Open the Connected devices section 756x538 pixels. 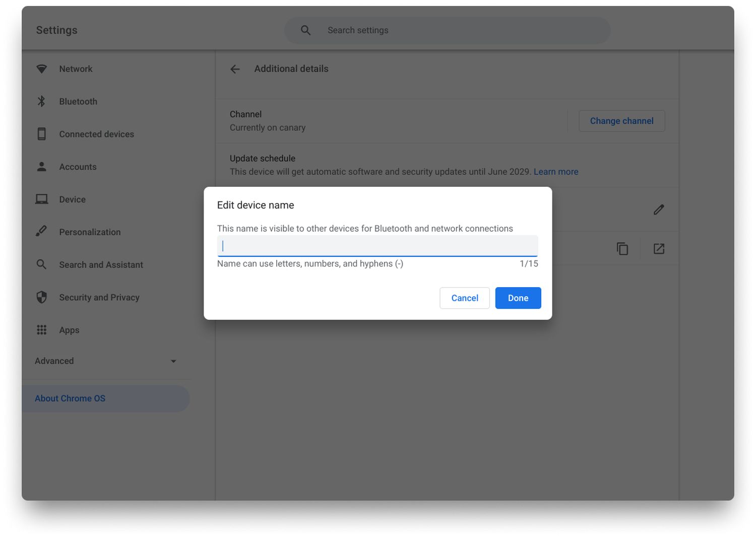click(96, 134)
